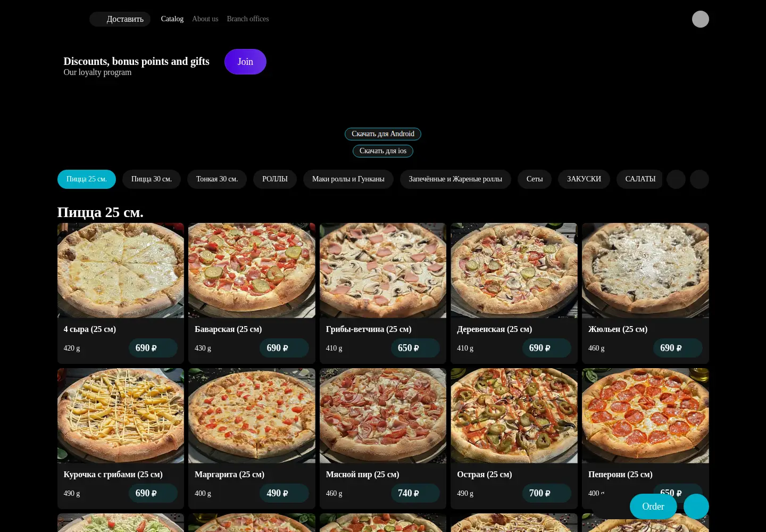Open the Доставить delivery selector
Viewport: 766px width, 532px height.
[120, 19]
